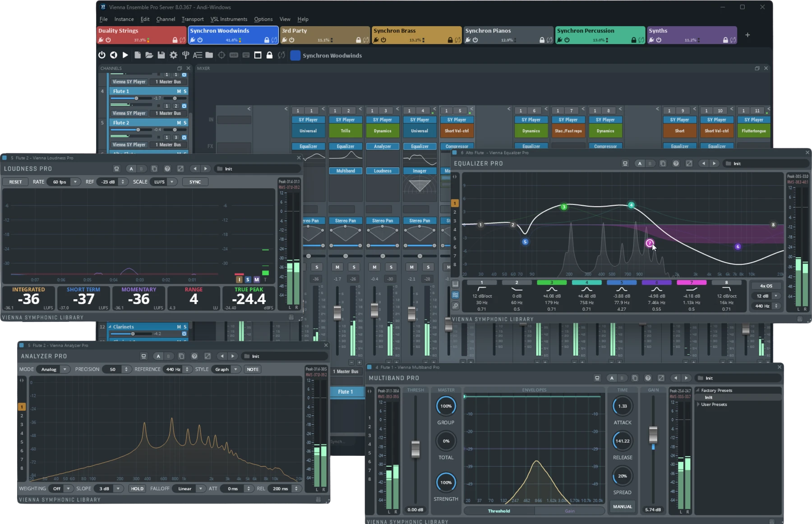This screenshot has width=812, height=524.
Task: Toggle piano keyboard icon in Equalizer Pro
Action: point(455,284)
